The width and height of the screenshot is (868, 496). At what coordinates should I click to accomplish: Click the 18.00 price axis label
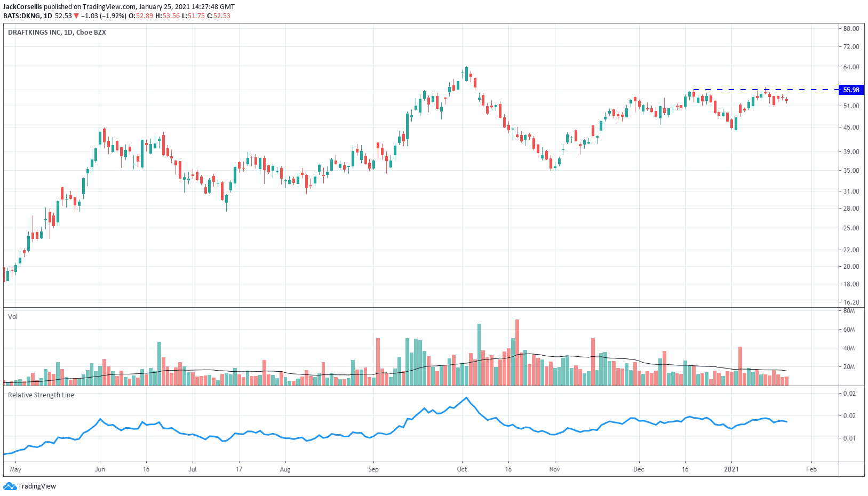[851, 284]
